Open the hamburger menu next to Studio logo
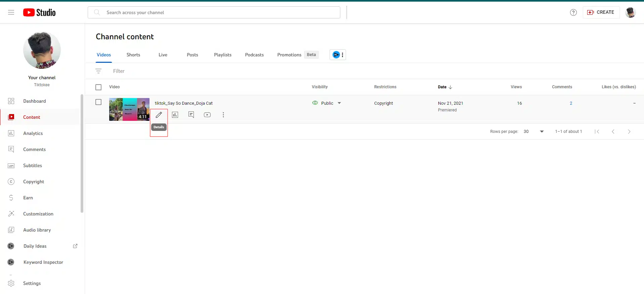This screenshot has height=294, width=644. (x=11, y=12)
